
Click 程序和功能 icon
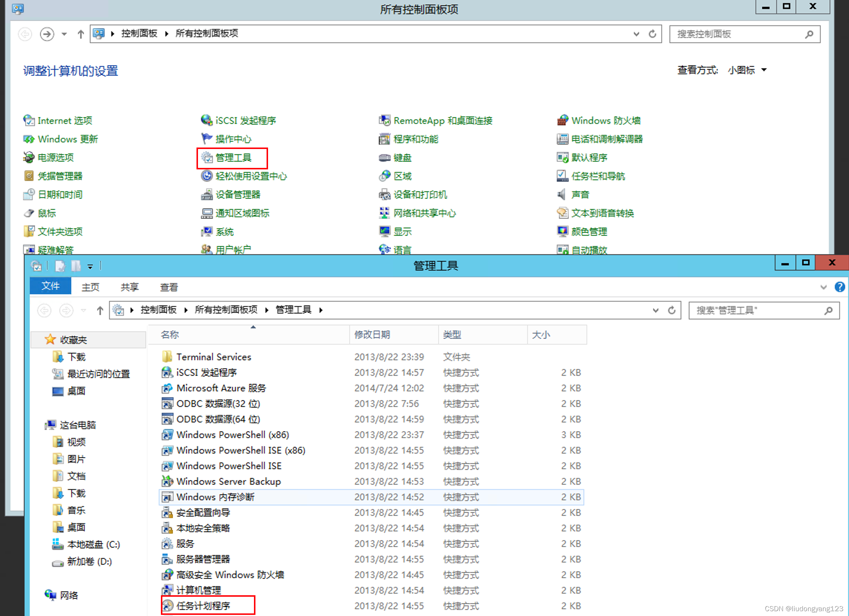384,139
